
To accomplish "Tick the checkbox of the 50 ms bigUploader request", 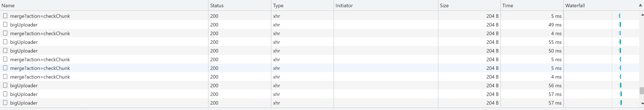I will pyautogui.click(x=5, y=50).
